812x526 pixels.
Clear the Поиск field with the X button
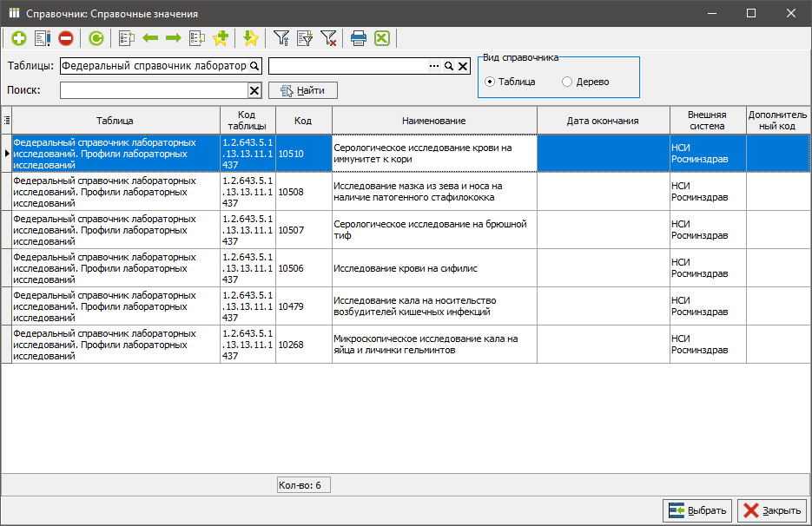[x=254, y=90]
